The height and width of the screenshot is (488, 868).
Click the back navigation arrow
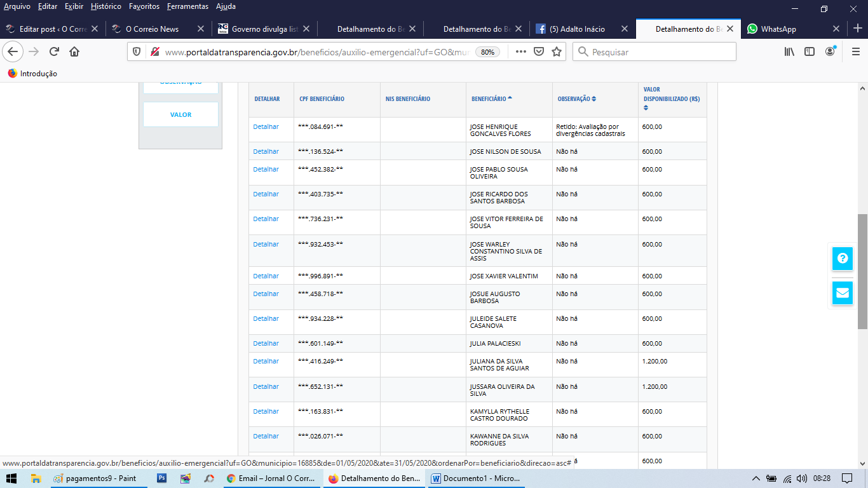coord(13,52)
